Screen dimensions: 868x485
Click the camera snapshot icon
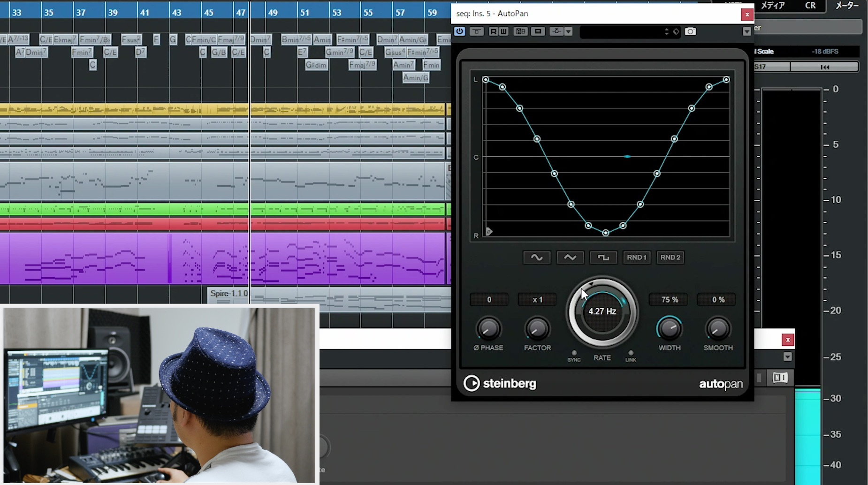690,31
